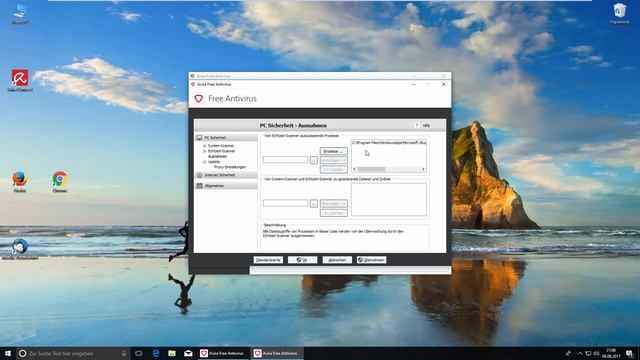This screenshot has height=360, width=640.
Task: Switch to first Avira Free Antivirus taskbar window
Action: pyautogui.click(x=223, y=353)
